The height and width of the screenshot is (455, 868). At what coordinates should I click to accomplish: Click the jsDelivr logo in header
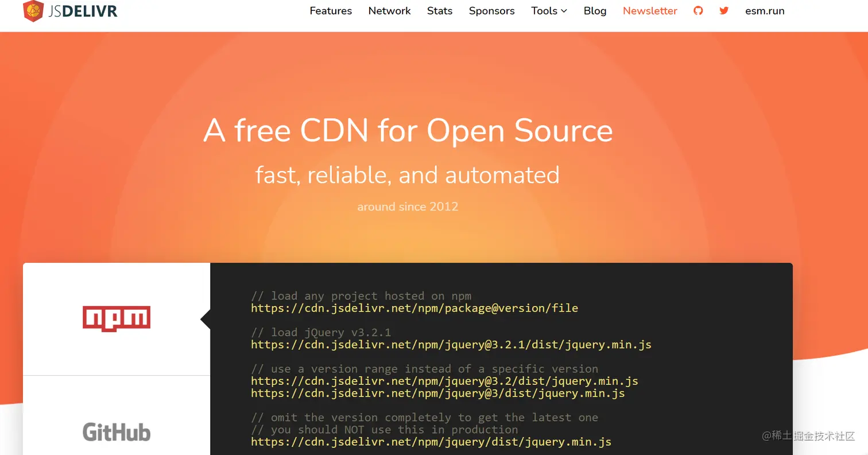[71, 11]
